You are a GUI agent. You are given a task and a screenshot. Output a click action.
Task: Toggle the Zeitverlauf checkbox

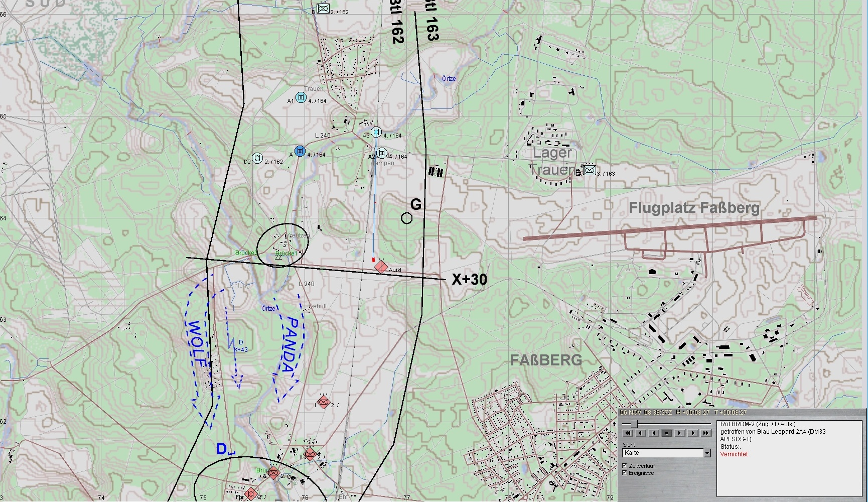coord(625,466)
